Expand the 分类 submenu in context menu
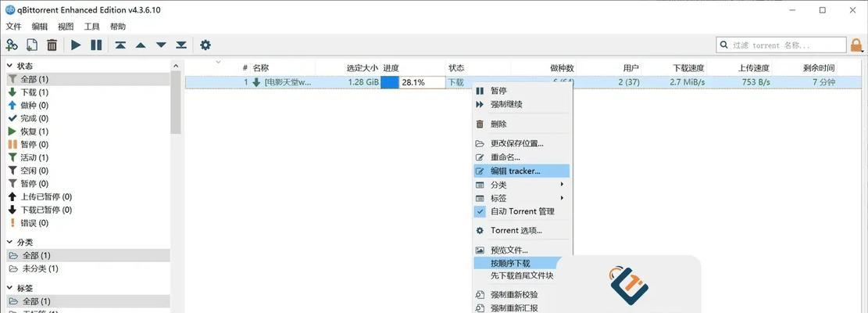Viewport: 868px width, 313px height. (x=522, y=185)
